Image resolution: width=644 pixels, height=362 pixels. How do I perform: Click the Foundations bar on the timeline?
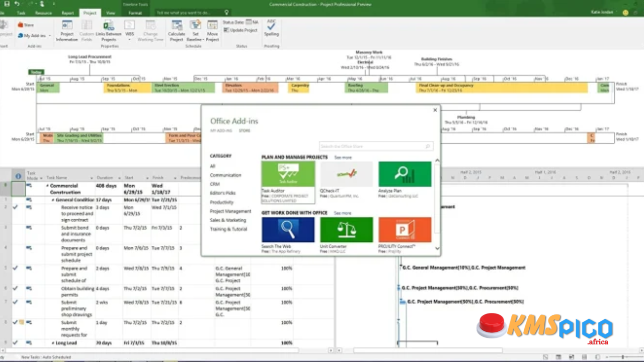(127, 87)
